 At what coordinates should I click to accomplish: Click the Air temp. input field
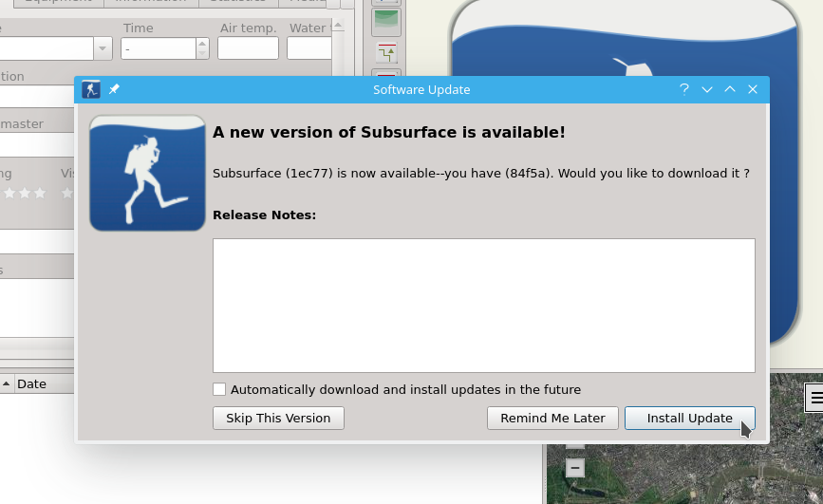248,48
